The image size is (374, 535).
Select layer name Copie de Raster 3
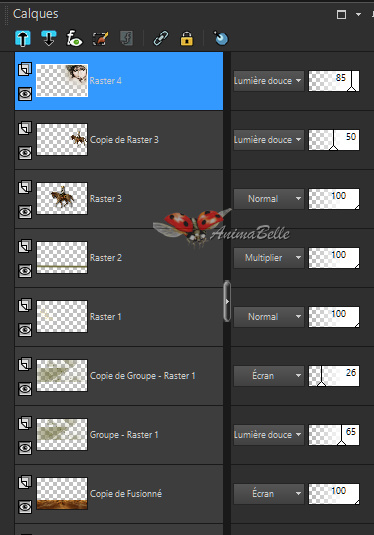tap(124, 140)
